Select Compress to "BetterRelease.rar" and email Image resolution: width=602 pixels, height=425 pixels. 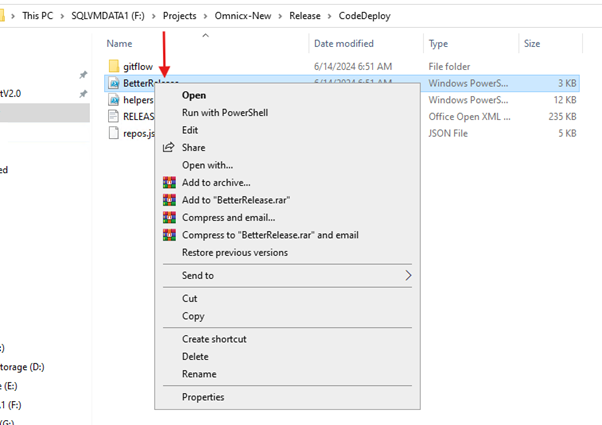point(270,235)
